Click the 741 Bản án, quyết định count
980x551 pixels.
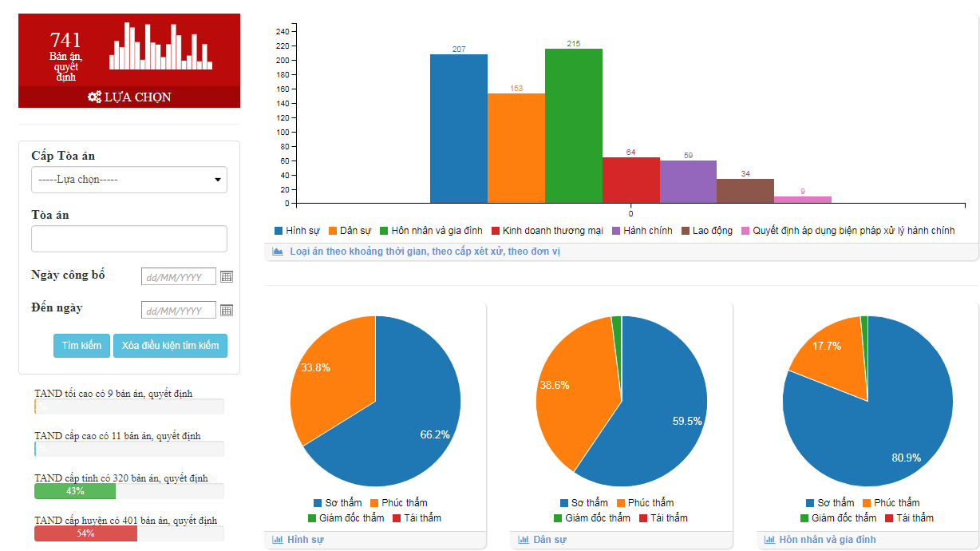(65, 56)
